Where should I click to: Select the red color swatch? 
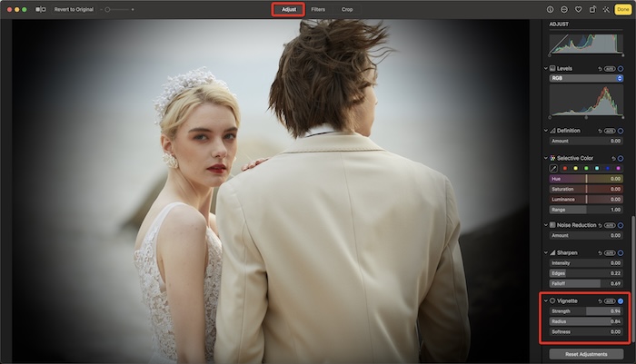click(x=564, y=168)
